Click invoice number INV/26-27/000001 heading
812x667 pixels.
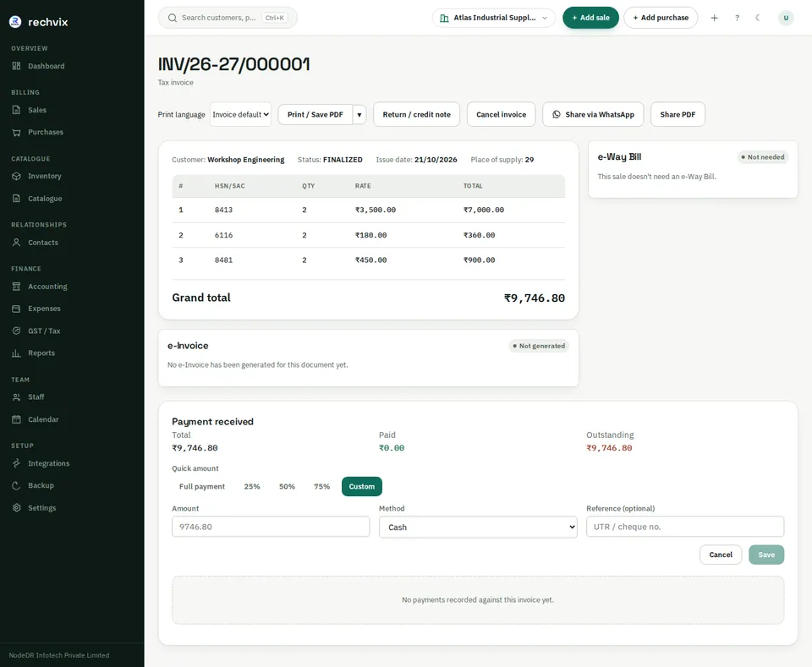point(234,64)
